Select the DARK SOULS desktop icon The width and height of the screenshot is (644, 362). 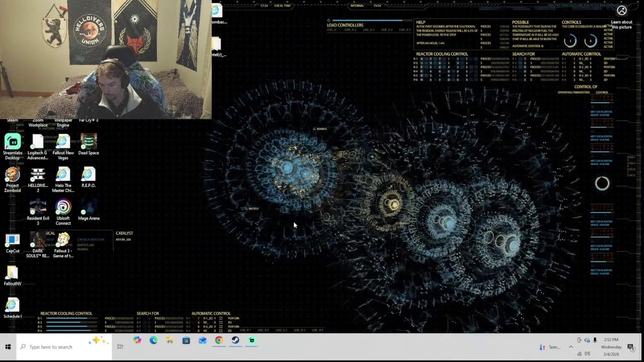(38, 245)
